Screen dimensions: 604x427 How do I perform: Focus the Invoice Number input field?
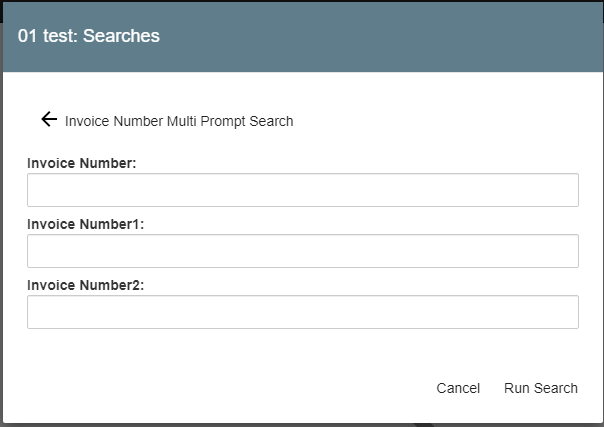click(x=302, y=190)
